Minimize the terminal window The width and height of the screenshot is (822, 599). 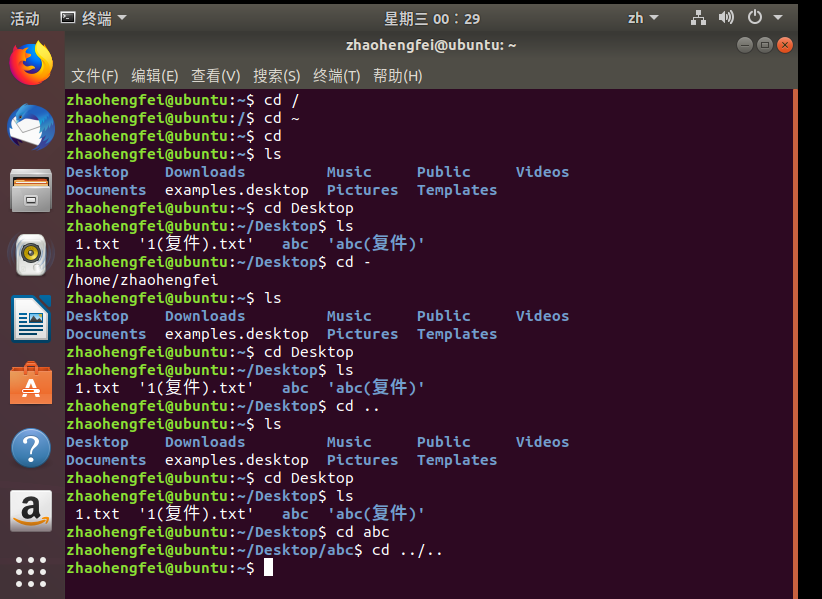coord(744,45)
